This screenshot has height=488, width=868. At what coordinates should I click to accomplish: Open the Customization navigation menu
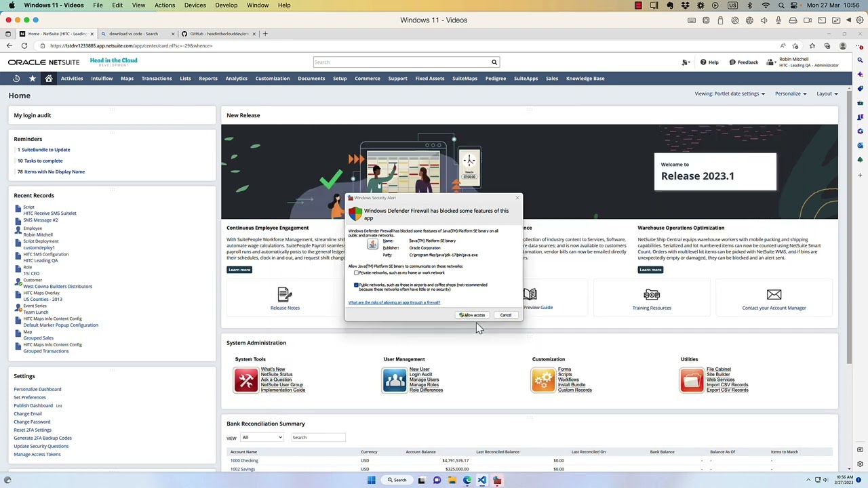pyautogui.click(x=273, y=79)
